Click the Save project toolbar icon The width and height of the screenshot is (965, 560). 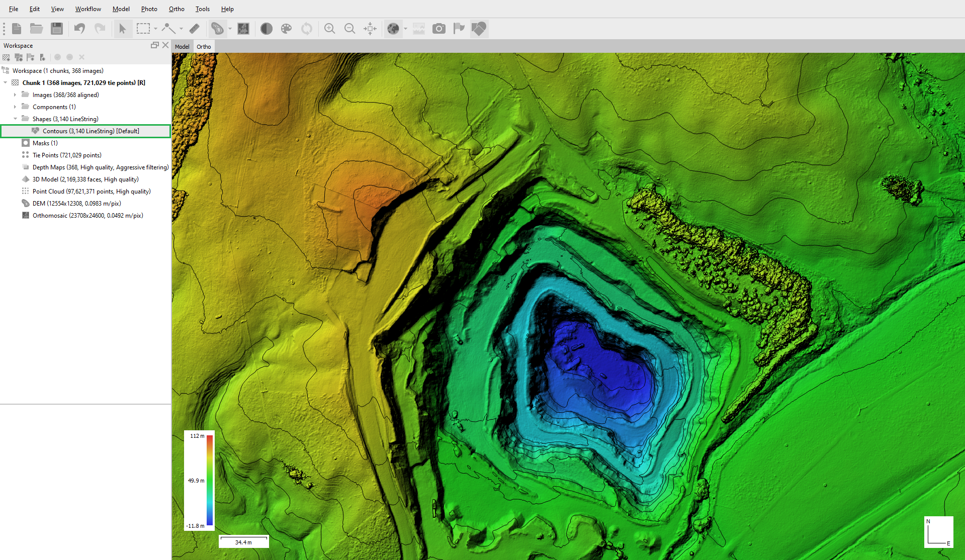[57, 29]
